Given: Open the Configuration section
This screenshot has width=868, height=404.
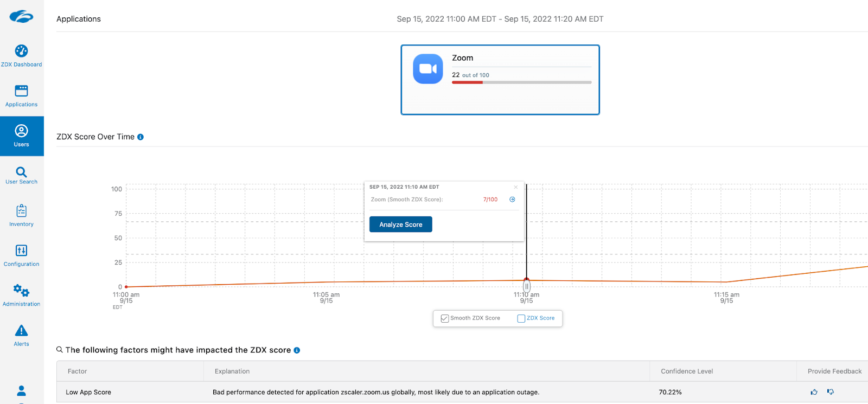Looking at the screenshot, I should click(21, 256).
